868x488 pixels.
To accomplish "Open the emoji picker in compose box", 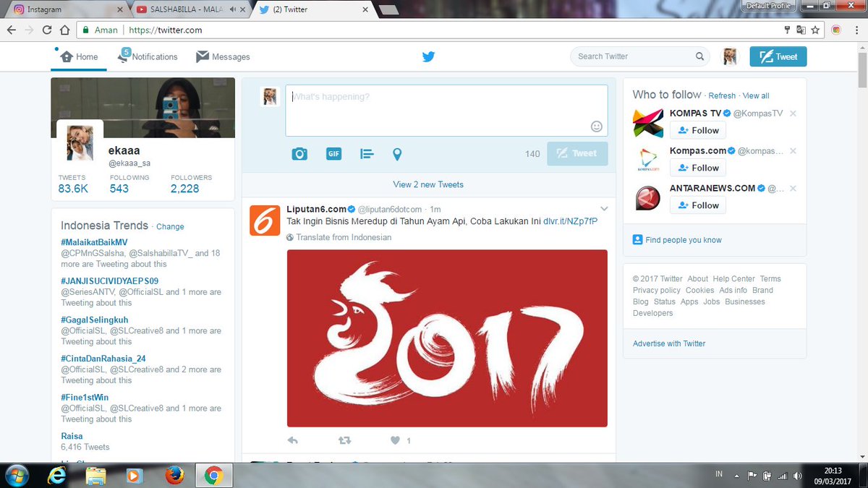I will tap(597, 126).
